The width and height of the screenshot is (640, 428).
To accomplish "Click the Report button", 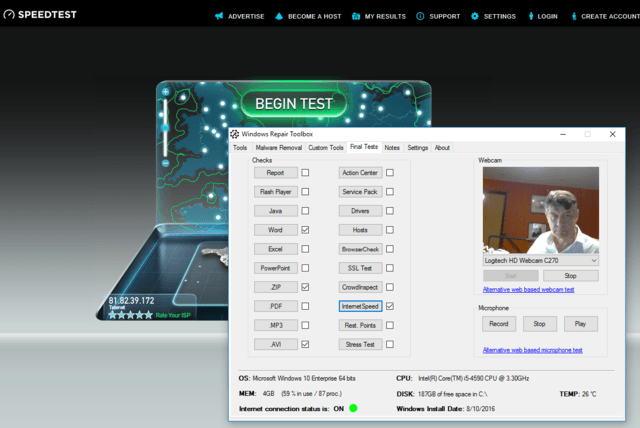I will pos(276,173).
